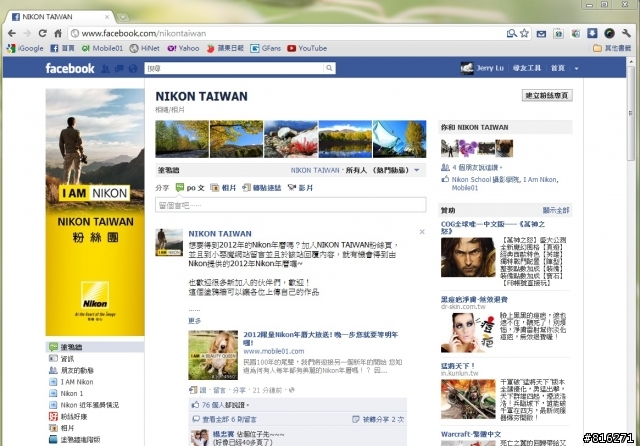640x446 pixels.
Task: Click the address bar URL
Action: 144,33
